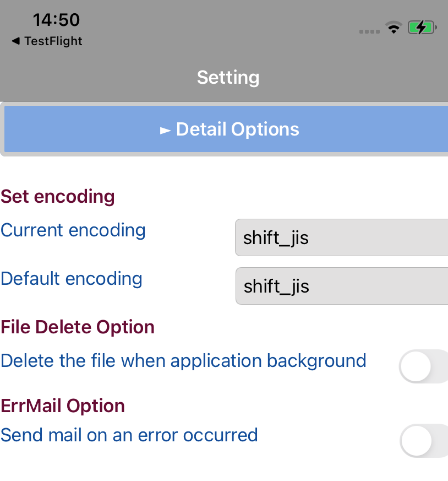Viewport: 448px width, 481px height.
Task: Tap "Send mail on an error occurred" text
Action: [129, 435]
